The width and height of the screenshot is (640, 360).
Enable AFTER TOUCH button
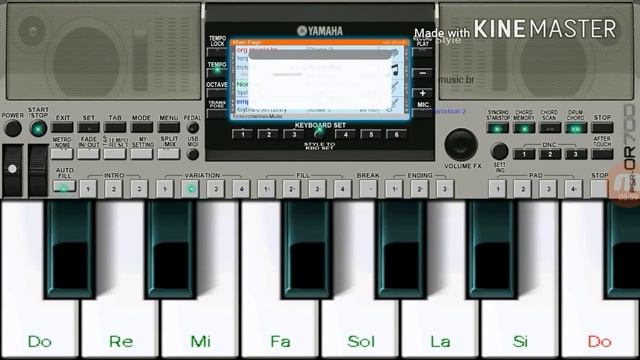[602, 154]
